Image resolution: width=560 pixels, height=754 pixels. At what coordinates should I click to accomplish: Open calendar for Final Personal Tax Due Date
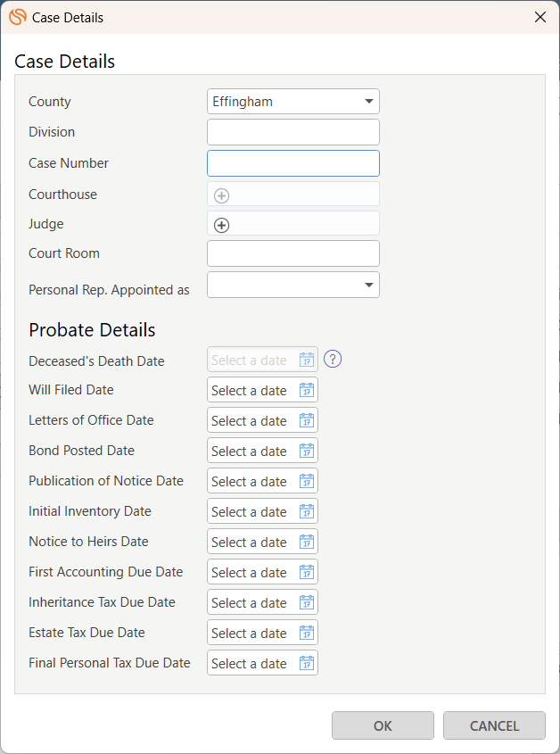tap(307, 663)
